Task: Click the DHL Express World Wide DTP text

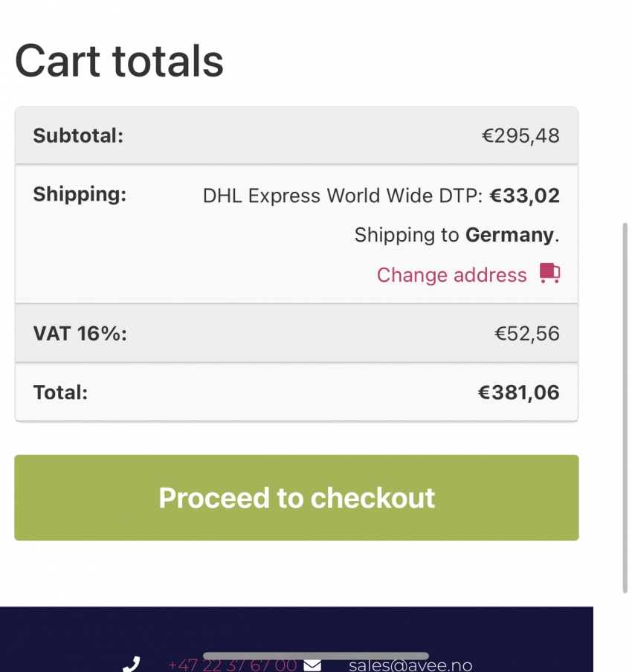Action: 343,196
